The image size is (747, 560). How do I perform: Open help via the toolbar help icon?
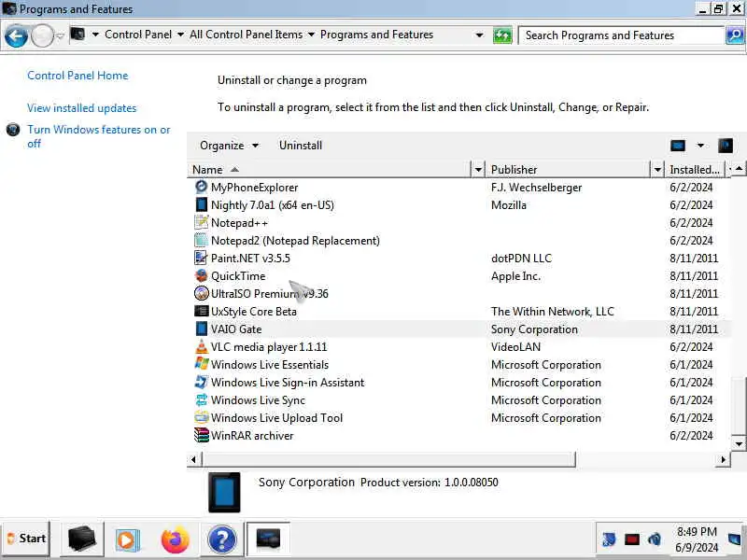coord(726,146)
